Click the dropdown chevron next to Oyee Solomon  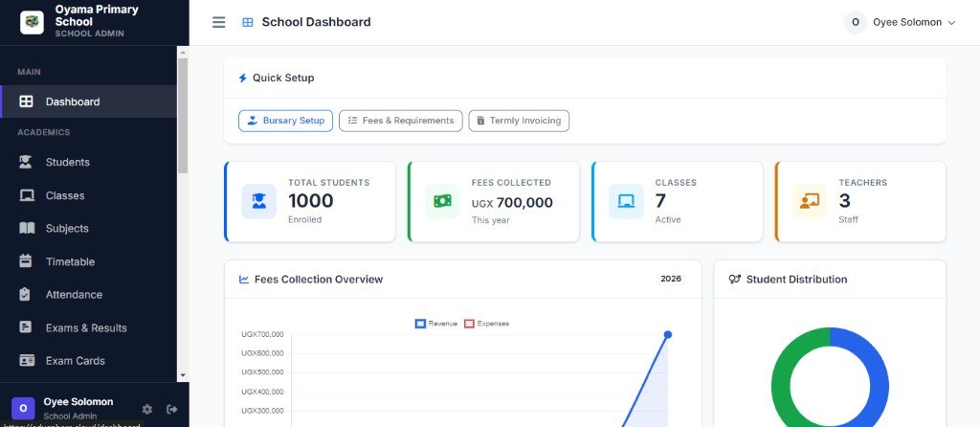point(952,23)
